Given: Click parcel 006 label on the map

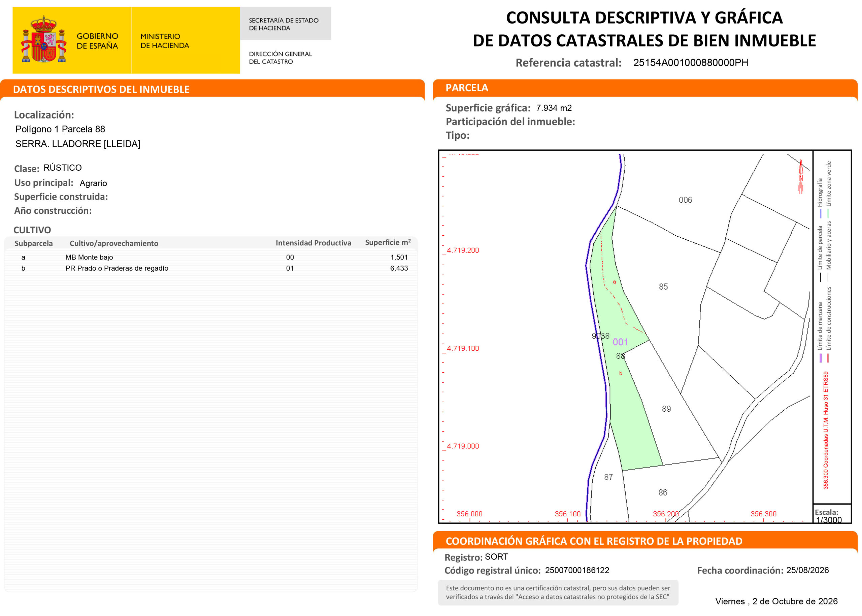Looking at the screenshot, I should point(685,200).
